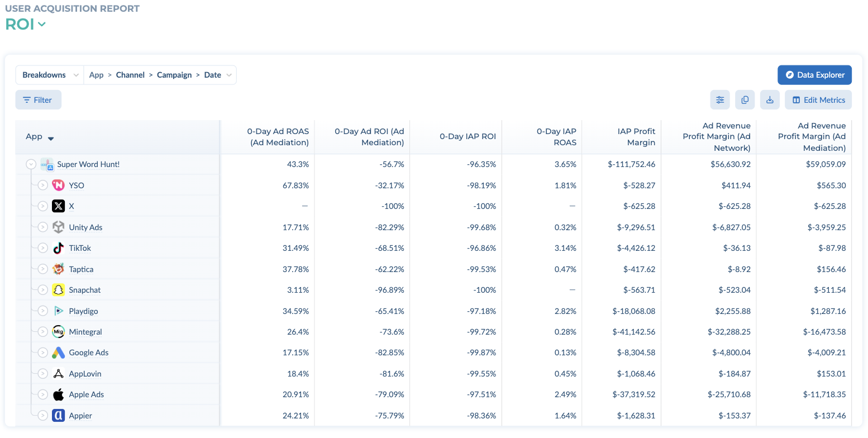This screenshot has height=438, width=868.
Task: Click the Snapchat channel name
Action: tap(85, 290)
